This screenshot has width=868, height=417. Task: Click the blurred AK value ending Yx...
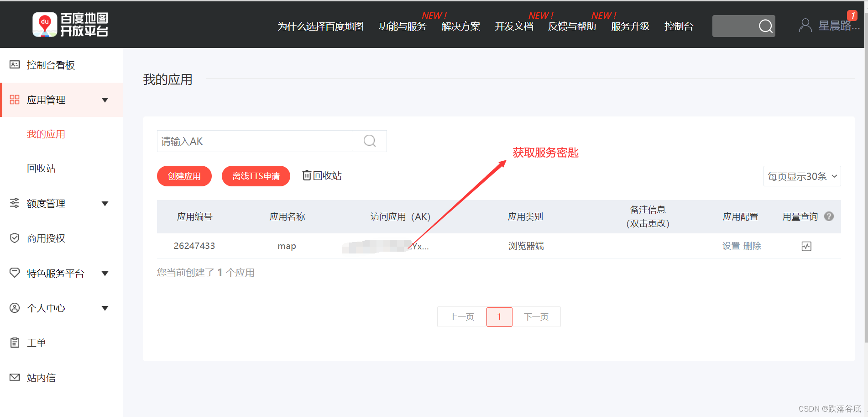tap(386, 246)
